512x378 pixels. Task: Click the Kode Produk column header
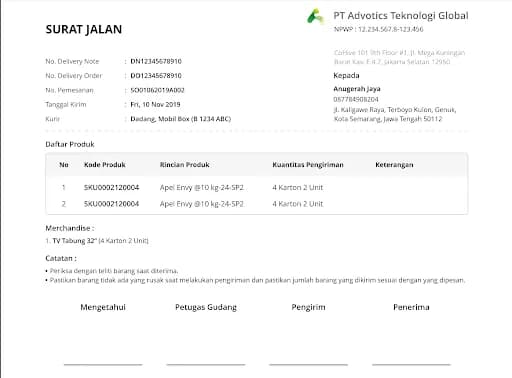tap(105, 165)
